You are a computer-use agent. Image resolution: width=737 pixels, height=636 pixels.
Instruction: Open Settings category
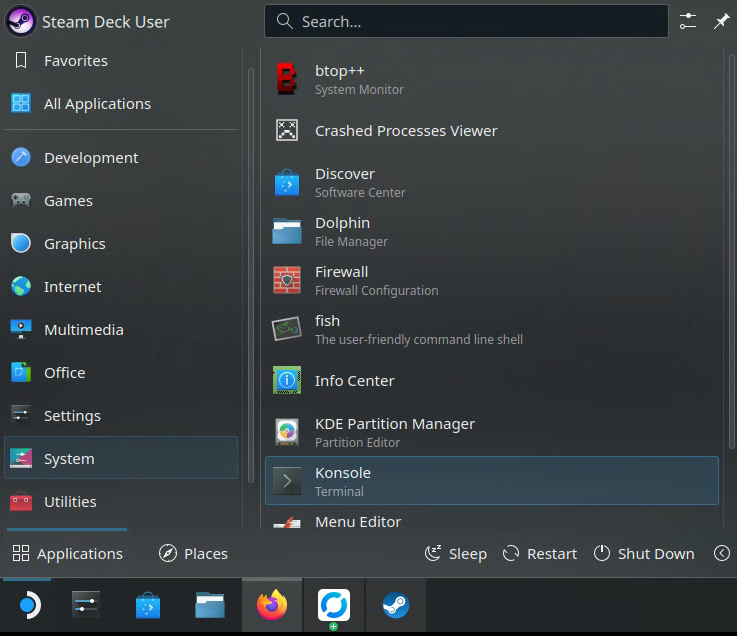point(121,416)
